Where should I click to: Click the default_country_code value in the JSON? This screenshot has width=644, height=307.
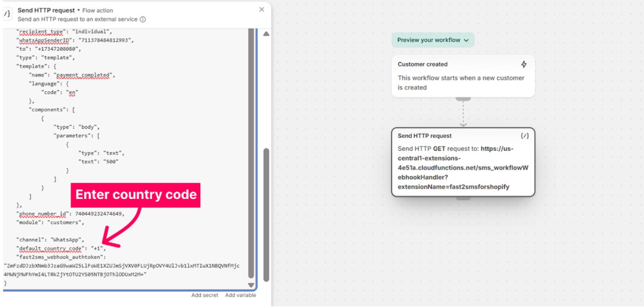coord(96,249)
